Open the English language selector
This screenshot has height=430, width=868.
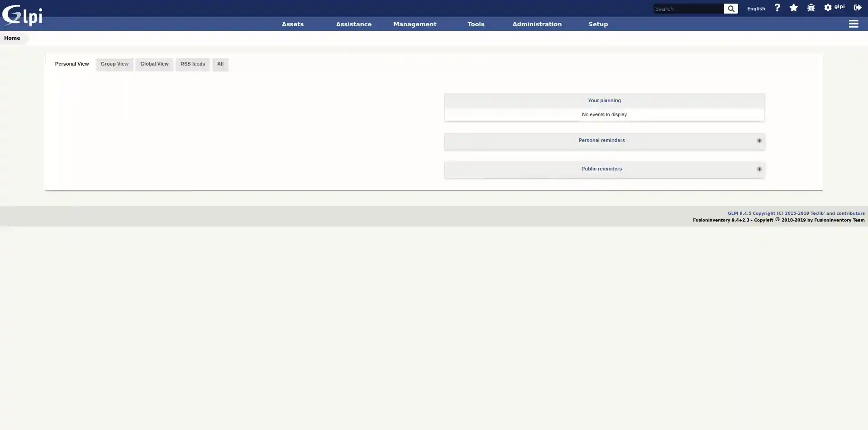click(755, 8)
